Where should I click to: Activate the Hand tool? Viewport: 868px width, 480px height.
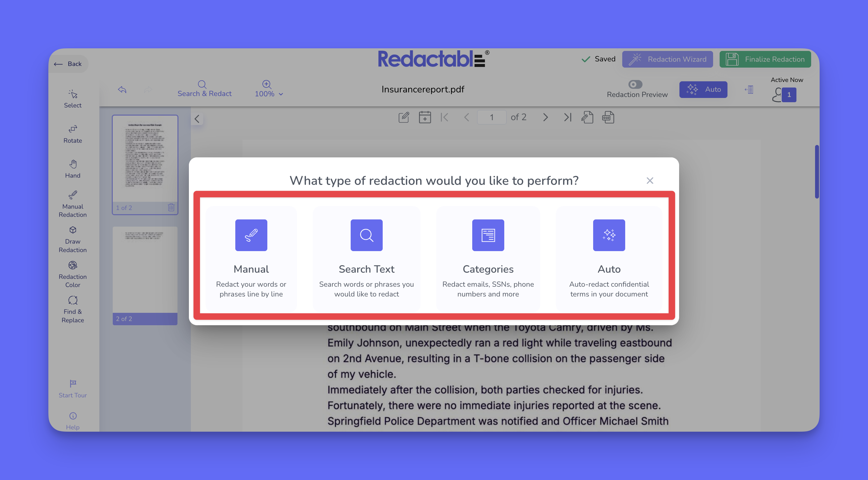[73, 168]
